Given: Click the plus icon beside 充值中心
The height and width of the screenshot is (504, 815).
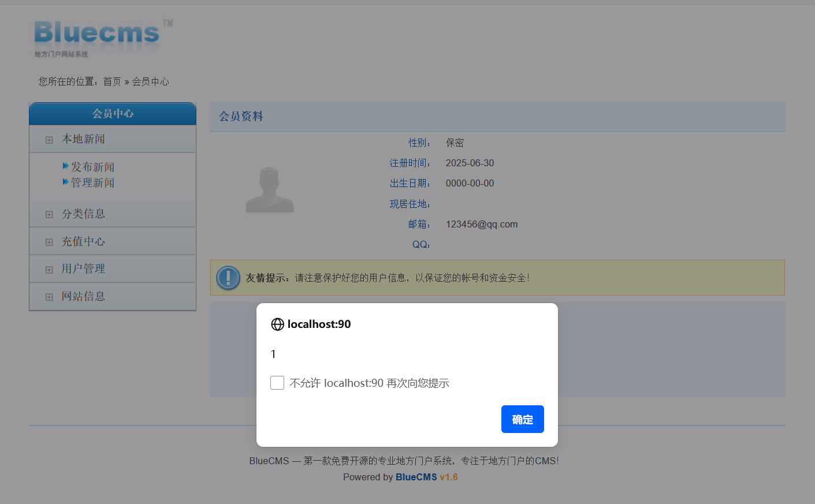Looking at the screenshot, I should (49, 241).
